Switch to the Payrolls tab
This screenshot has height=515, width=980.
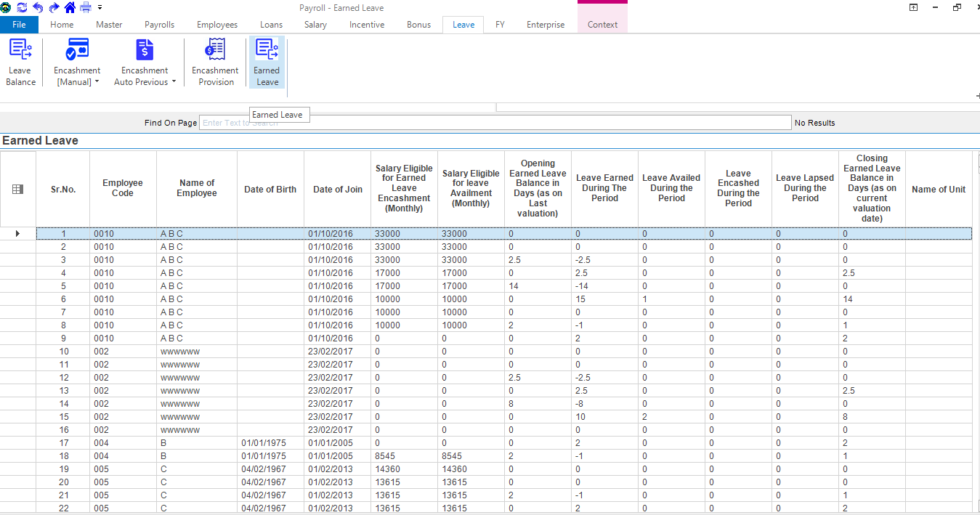pyautogui.click(x=159, y=25)
